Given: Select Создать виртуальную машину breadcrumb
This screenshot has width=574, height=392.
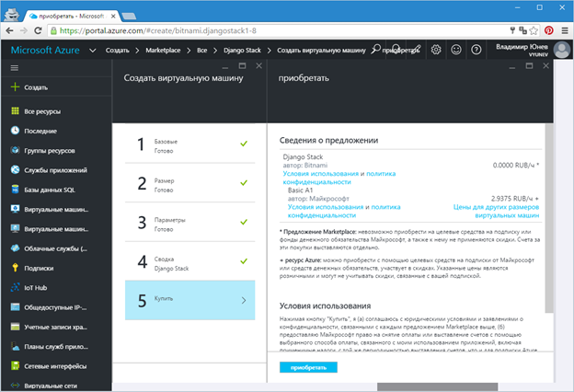Looking at the screenshot, I should [x=321, y=51].
